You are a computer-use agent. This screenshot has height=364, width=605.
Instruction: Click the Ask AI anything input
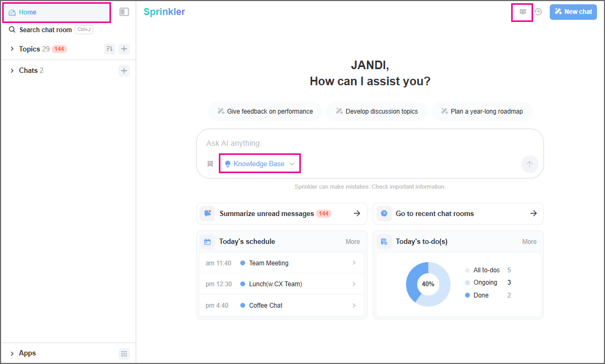point(370,144)
